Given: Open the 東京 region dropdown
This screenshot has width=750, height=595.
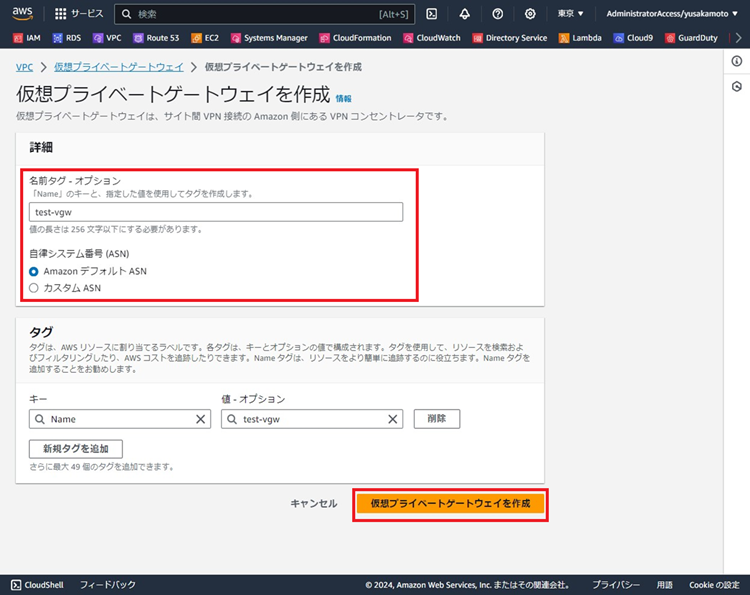Looking at the screenshot, I should 570,14.
